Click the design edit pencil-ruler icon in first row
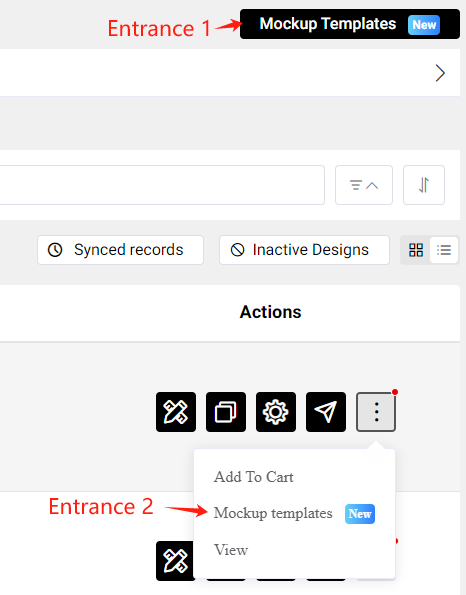 pos(176,412)
